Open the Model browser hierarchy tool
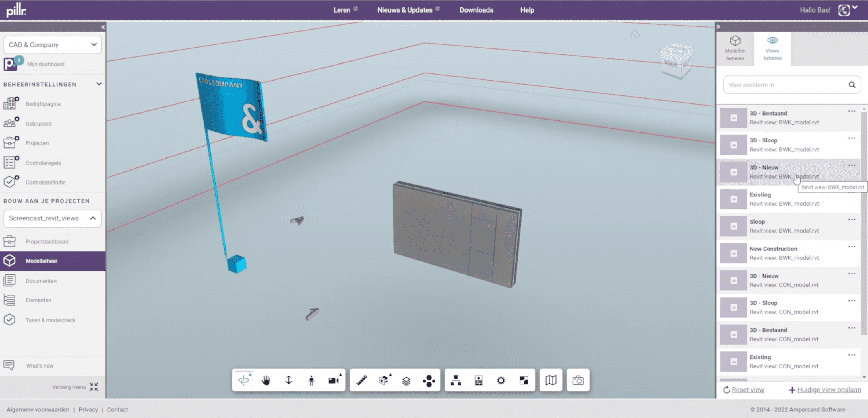The height and width of the screenshot is (418, 868). (456, 380)
